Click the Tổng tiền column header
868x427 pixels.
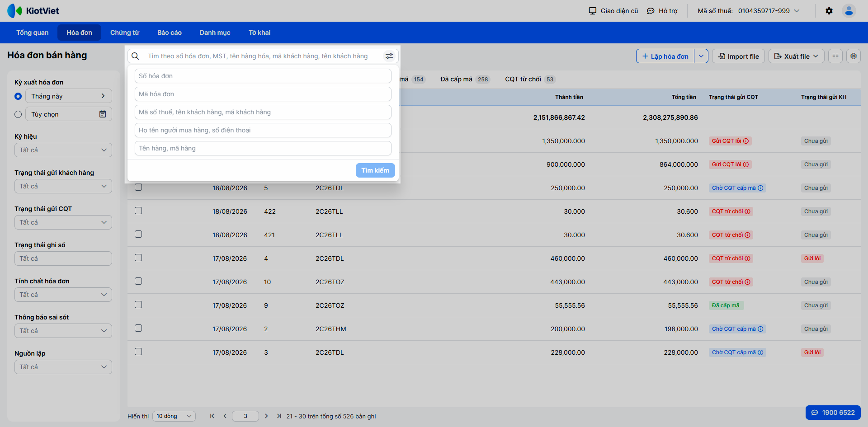(x=684, y=97)
